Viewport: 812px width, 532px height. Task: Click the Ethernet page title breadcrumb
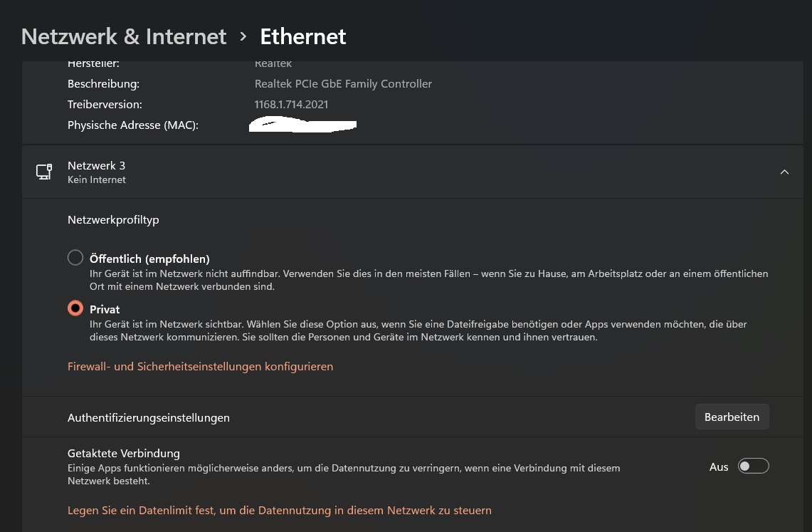tap(302, 36)
